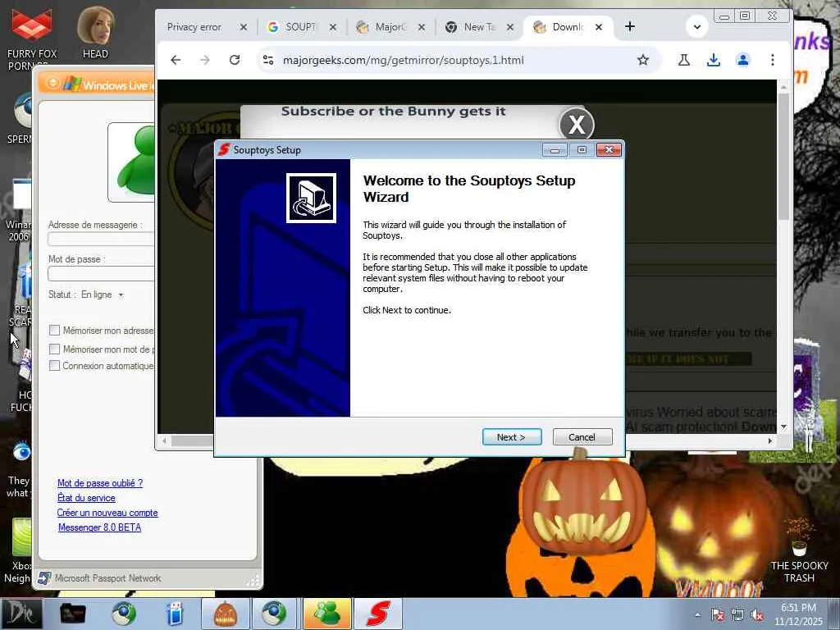Click Next in Souptoys Setup wizard
The image size is (840, 630).
click(x=512, y=437)
